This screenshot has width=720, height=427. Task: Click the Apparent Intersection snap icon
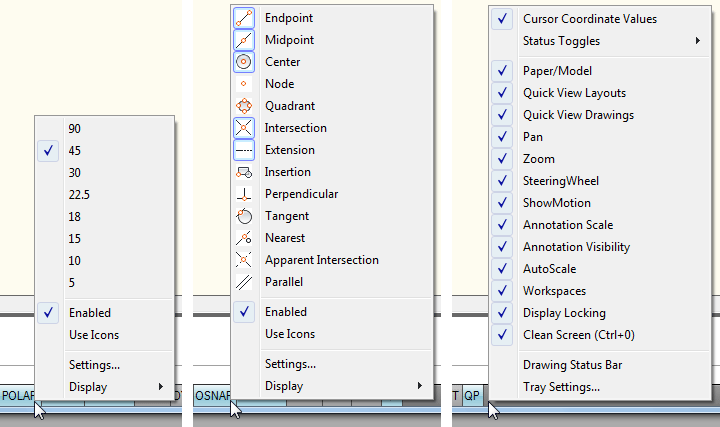click(244, 260)
